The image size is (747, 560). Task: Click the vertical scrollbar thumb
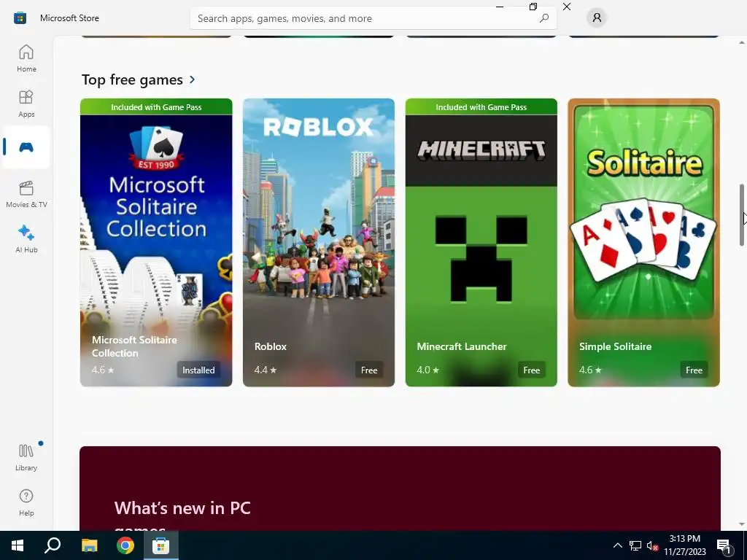coord(741,214)
